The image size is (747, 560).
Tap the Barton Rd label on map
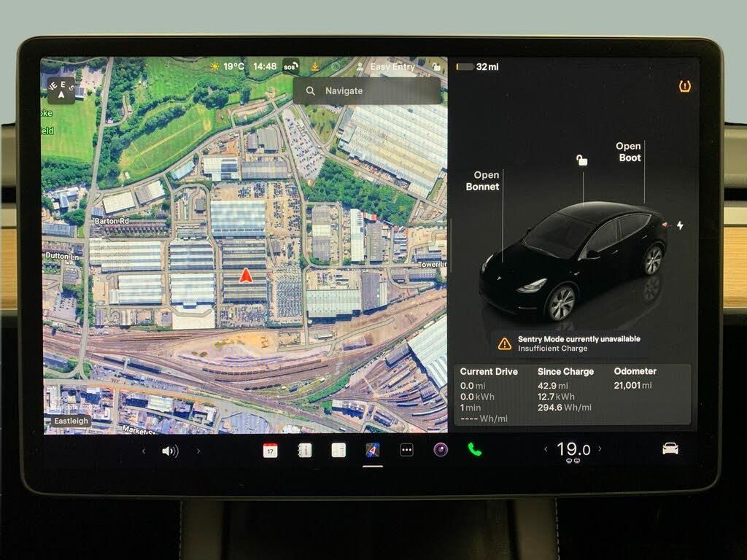pyautogui.click(x=112, y=221)
